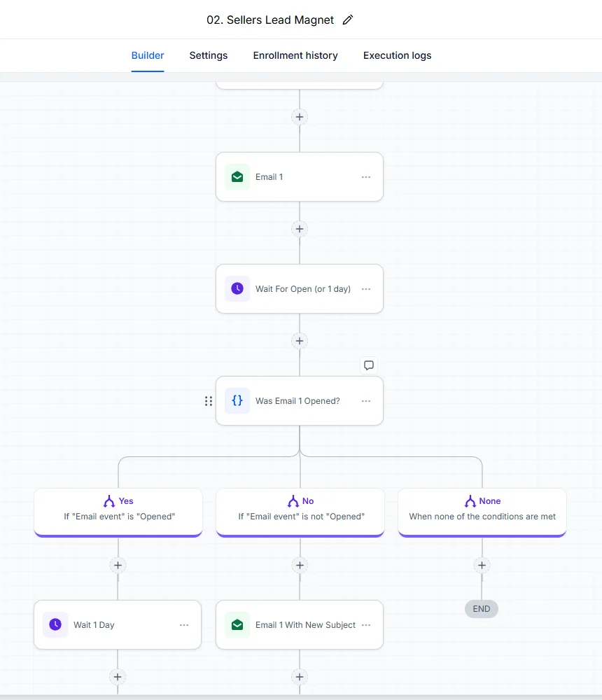This screenshot has width=602, height=700.
Task: Click the Wait For Open clock icon
Action: coord(237,289)
